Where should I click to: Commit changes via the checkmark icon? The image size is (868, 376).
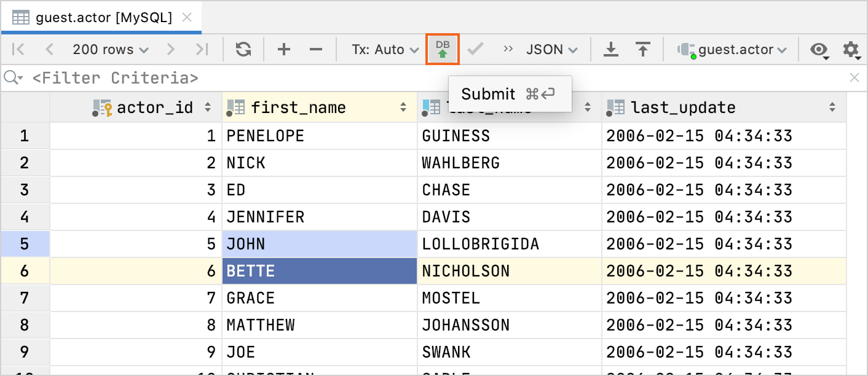[475, 49]
